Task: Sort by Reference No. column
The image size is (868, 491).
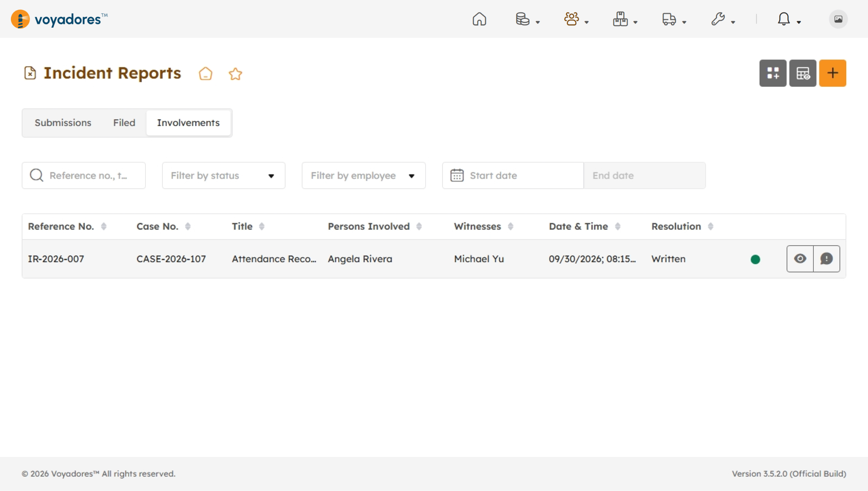Action: 104,226
